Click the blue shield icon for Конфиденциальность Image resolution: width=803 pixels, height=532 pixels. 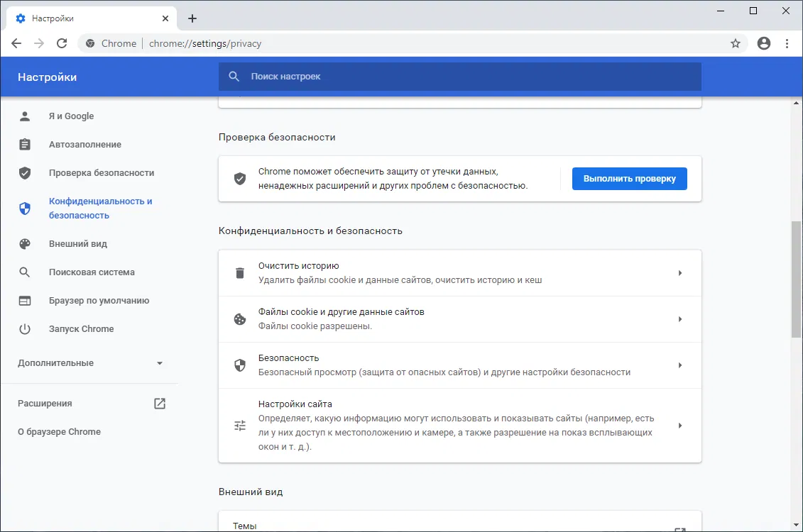[25, 209]
